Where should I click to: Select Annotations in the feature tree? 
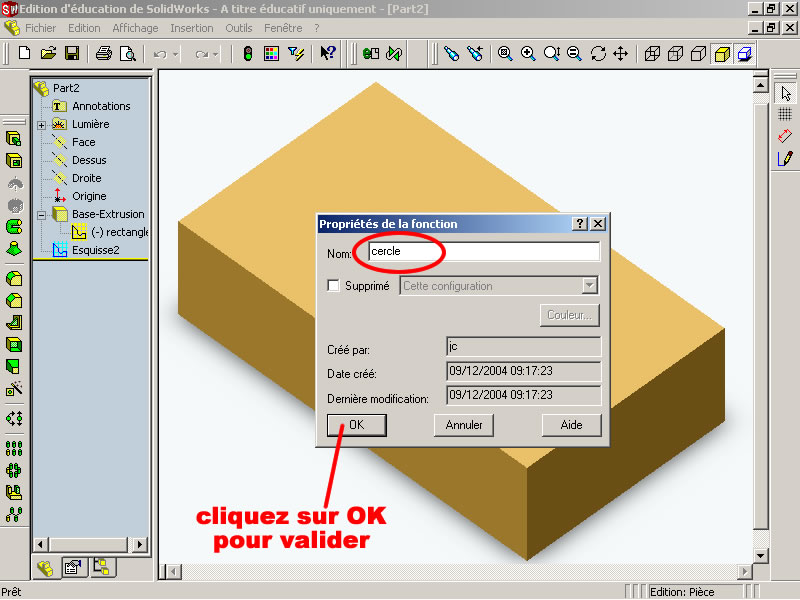101,106
